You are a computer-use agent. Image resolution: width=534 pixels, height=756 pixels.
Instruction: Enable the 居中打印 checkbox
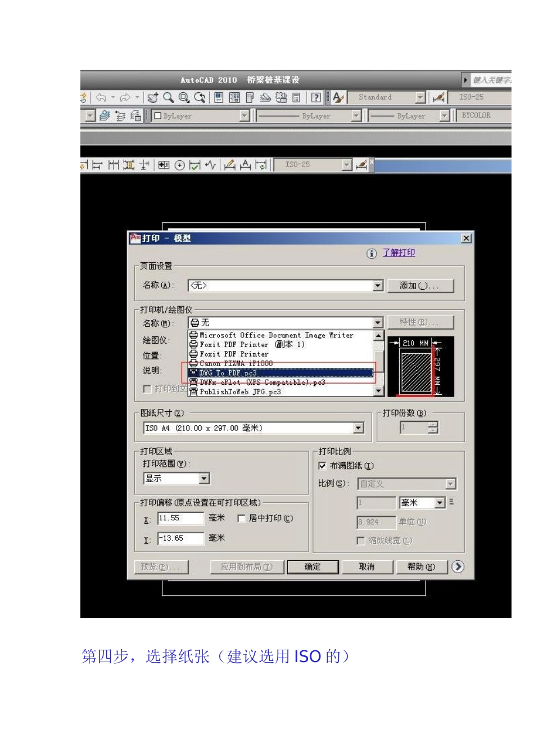[x=242, y=519]
